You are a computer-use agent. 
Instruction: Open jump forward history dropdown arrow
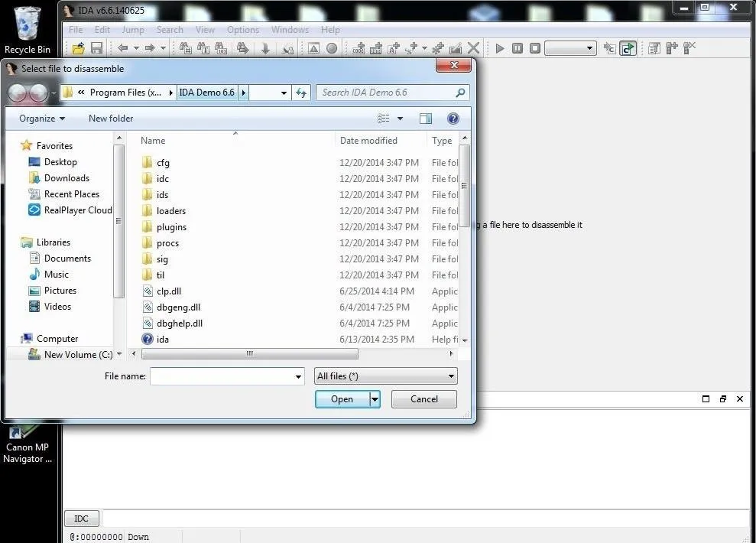click(x=163, y=48)
